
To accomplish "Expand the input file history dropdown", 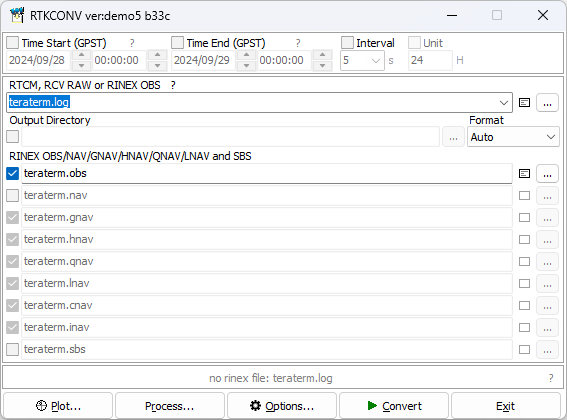I will pos(504,103).
